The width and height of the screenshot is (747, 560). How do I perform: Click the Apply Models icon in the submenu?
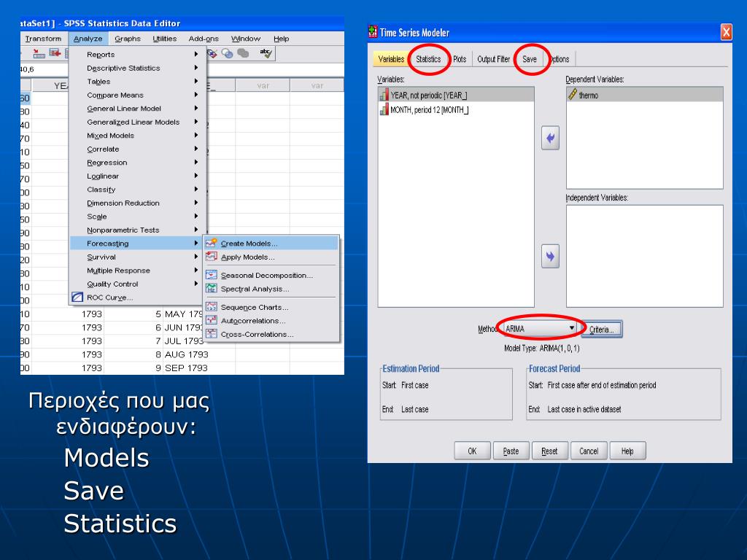212,257
